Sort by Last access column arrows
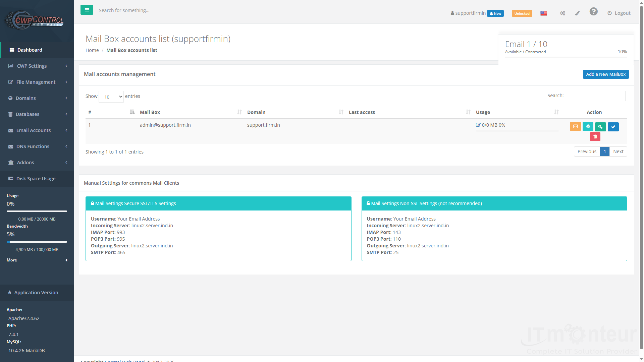 point(468,112)
